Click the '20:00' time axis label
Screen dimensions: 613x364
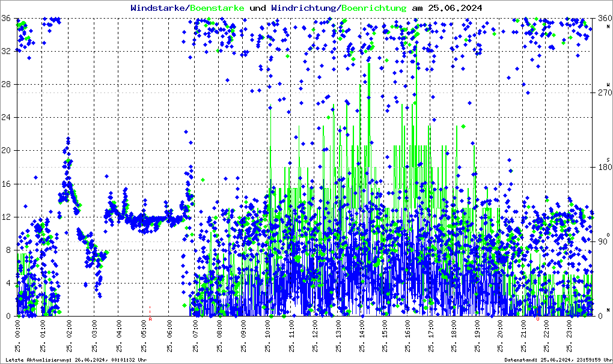pos(501,329)
